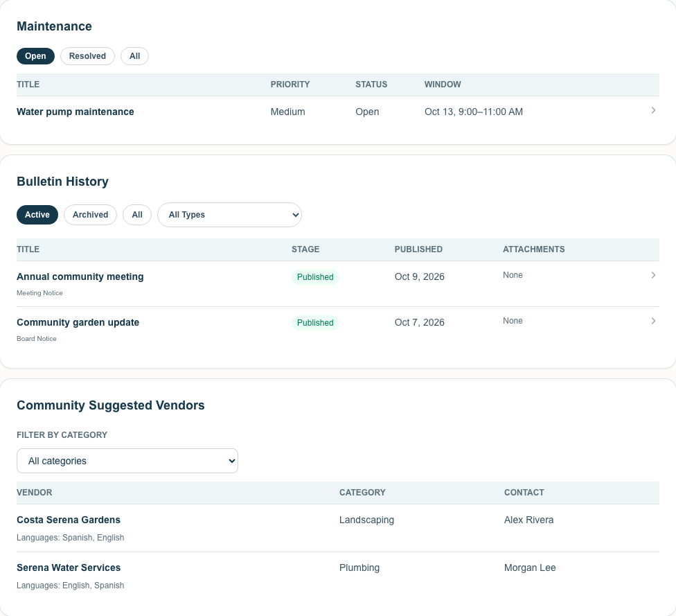Click the WINDOW column header
676x616 pixels.
click(443, 85)
